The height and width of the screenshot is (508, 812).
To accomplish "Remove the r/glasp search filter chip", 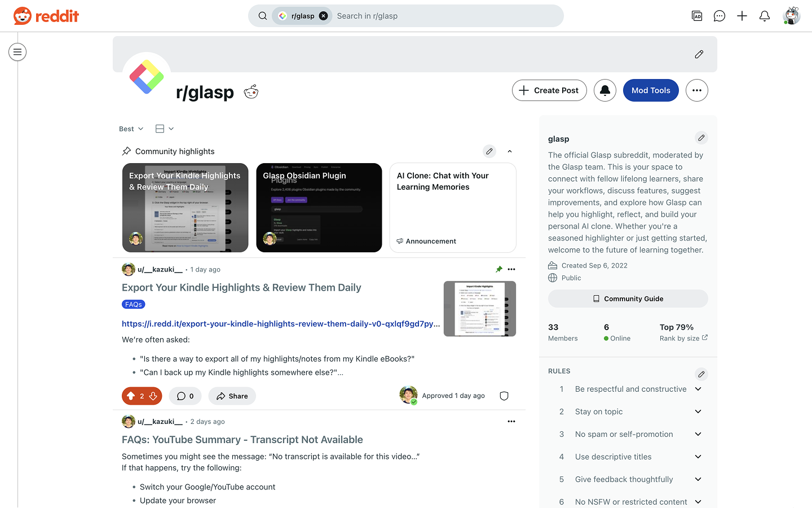I will (324, 16).
